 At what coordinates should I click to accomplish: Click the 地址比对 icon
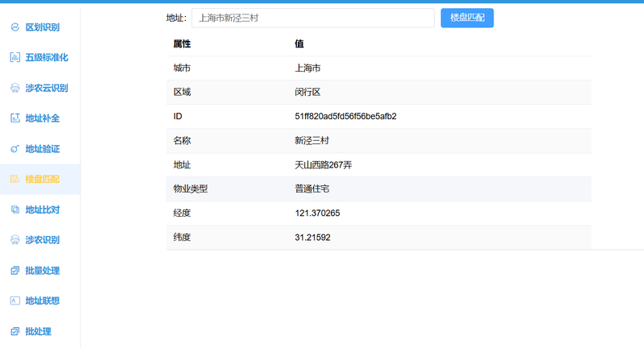14,209
